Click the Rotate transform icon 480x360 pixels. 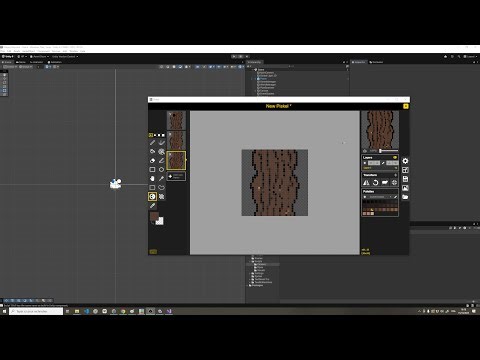376,183
